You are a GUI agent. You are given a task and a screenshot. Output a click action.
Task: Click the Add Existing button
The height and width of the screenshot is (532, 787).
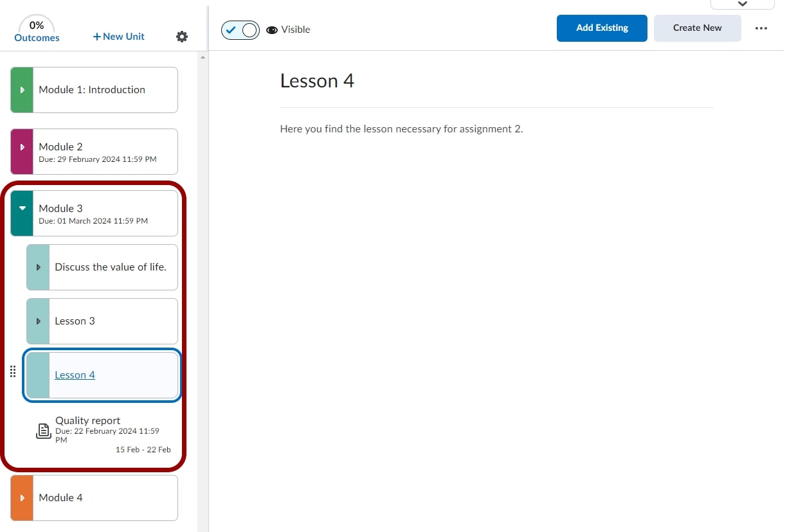pyautogui.click(x=602, y=28)
